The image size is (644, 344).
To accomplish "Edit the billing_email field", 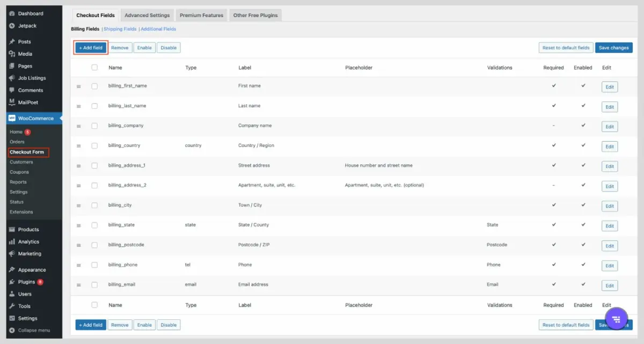I will point(610,286).
